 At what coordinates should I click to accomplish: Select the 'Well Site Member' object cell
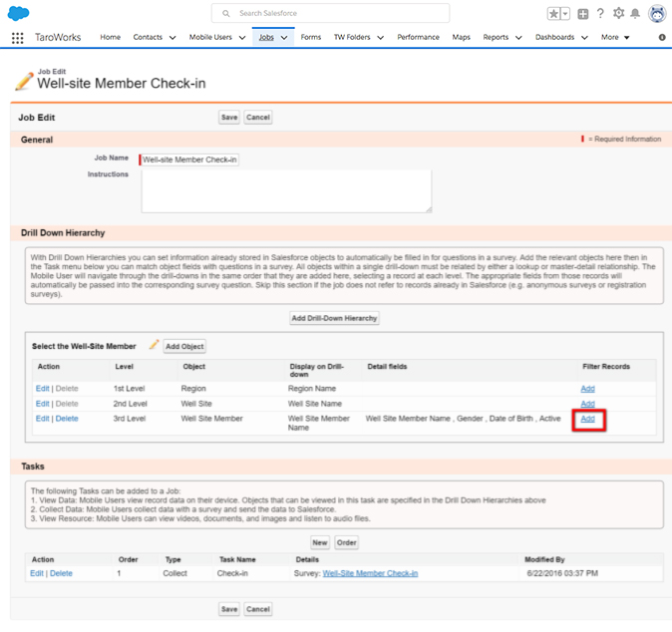click(x=211, y=419)
